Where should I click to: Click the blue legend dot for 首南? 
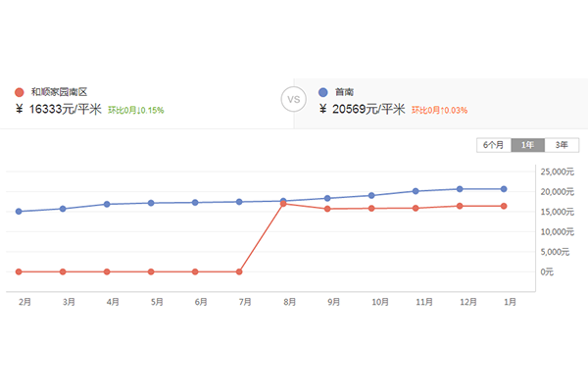click(x=323, y=92)
